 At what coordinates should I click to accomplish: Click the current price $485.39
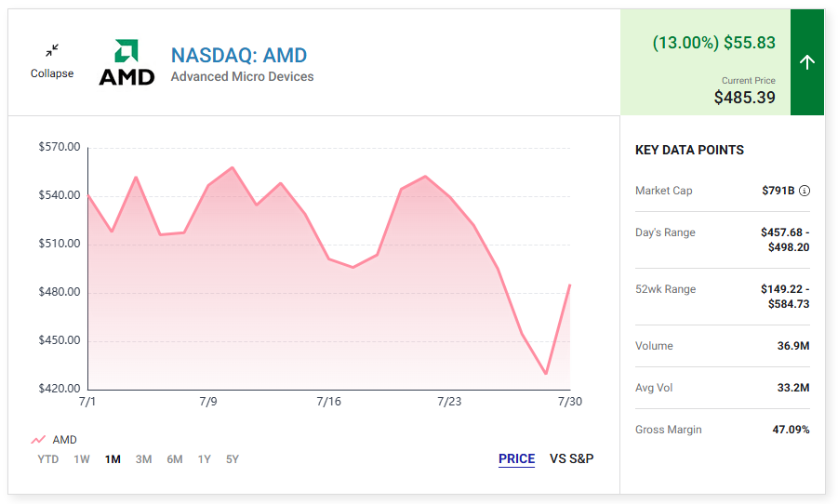click(x=744, y=98)
